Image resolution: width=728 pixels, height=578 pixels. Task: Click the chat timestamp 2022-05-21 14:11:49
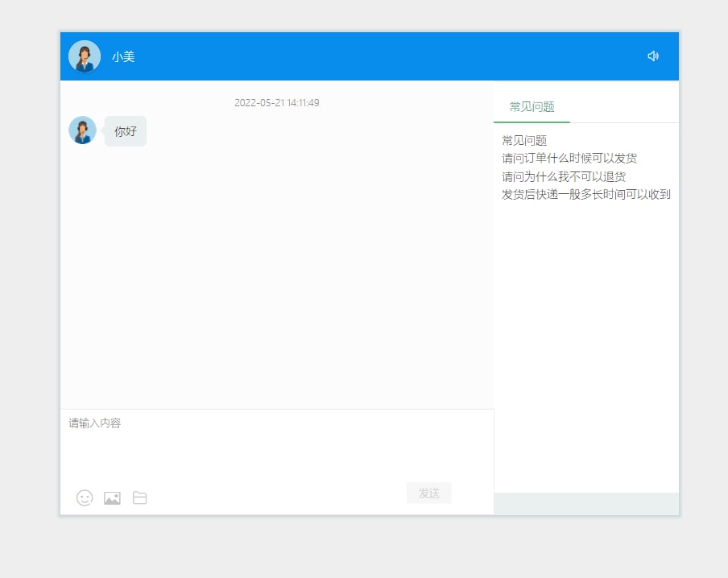point(276,102)
